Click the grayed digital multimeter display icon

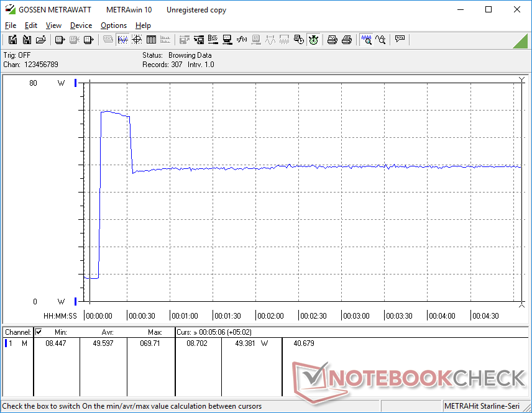[x=108, y=40]
